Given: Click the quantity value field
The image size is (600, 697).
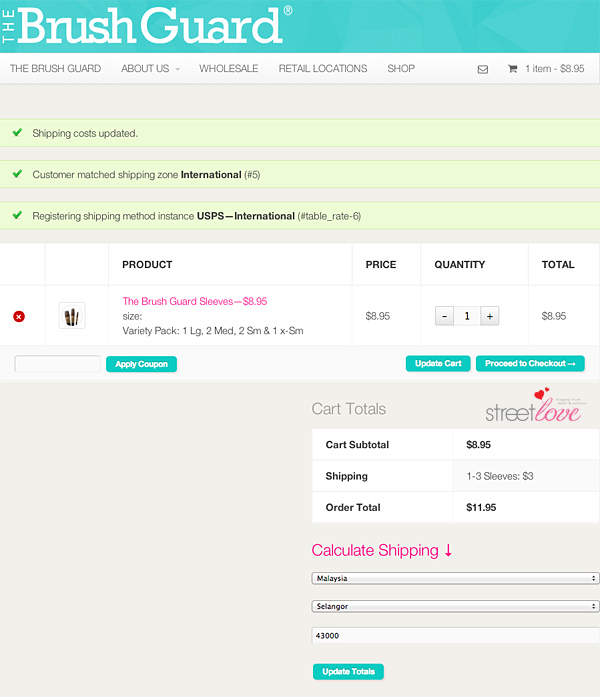Looking at the screenshot, I should [x=467, y=316].
